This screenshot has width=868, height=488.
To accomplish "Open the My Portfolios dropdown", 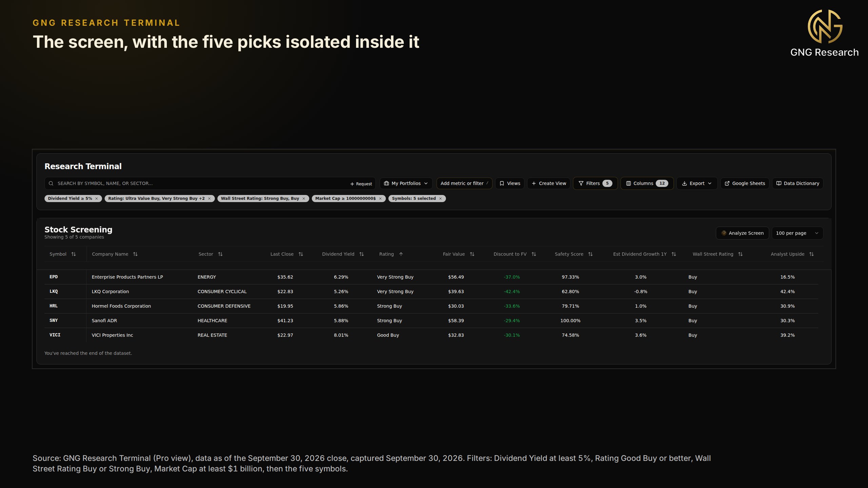I will coord(406,183).
